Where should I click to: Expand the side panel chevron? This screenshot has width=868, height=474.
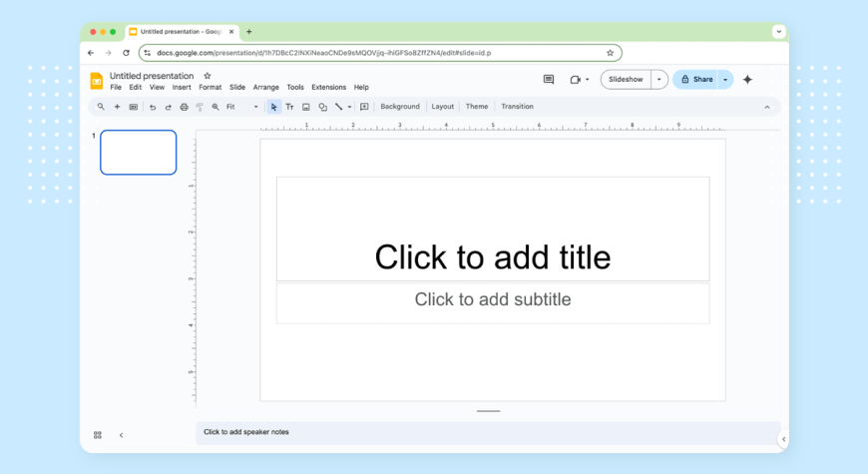coord(783,439)
